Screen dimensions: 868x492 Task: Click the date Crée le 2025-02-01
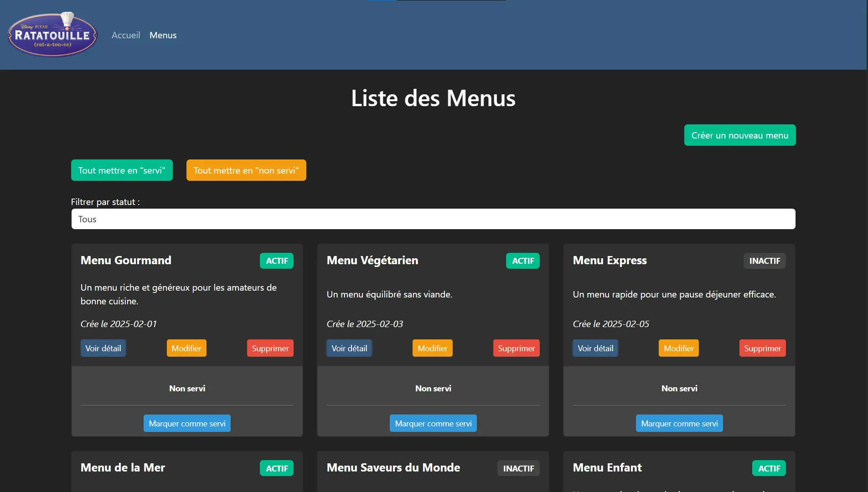119,324
